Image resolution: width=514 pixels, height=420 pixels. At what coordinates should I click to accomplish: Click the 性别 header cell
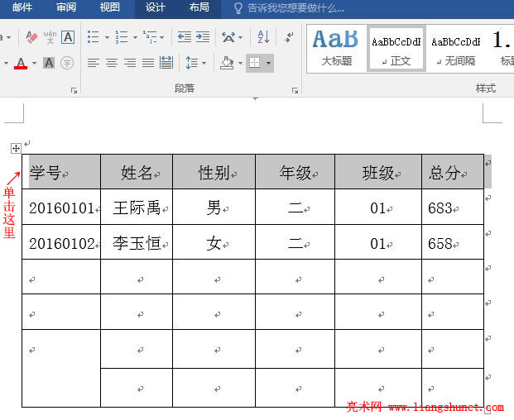pos(214,172)
